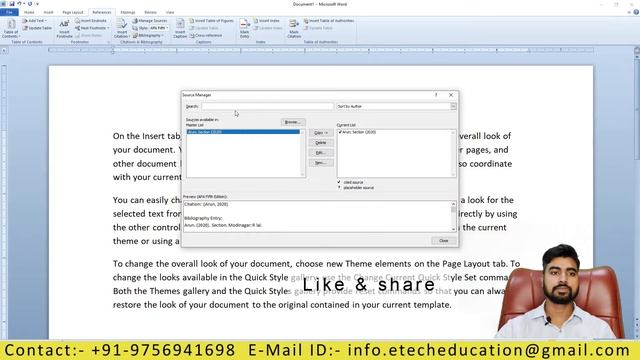The width and height of the screenshot is (640, 360).
Task: Click the Cross-reference button
Action: click(x=206, y=35)
